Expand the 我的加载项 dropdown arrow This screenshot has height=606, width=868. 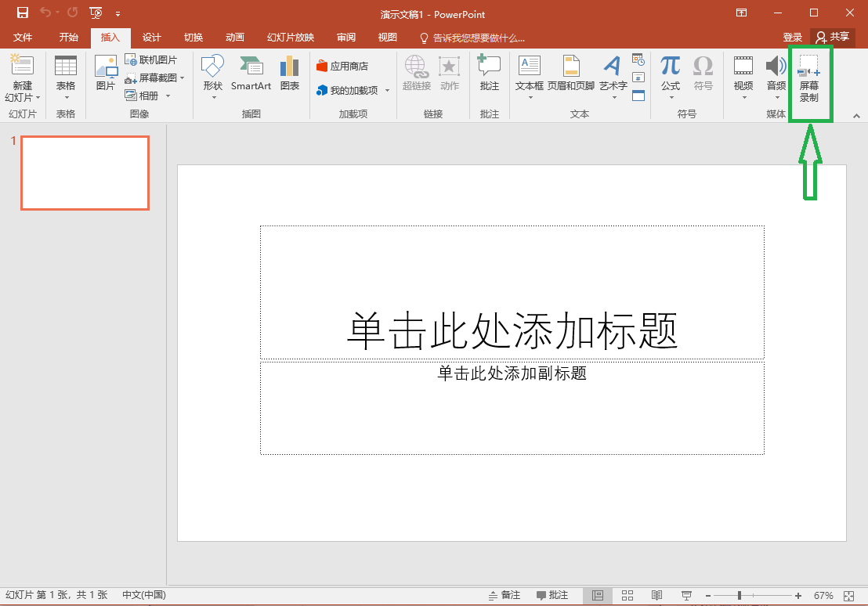388,90
